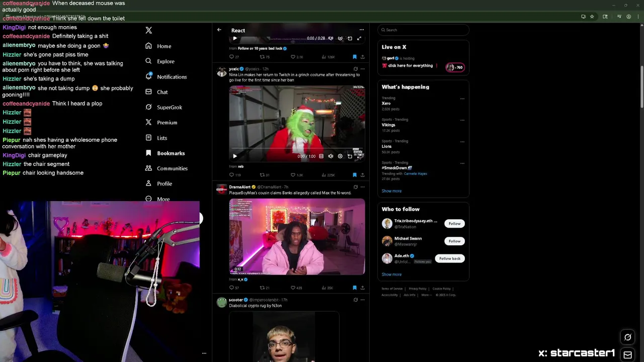Open options for Vikings trend
The width and height of the screenshot is (644, 362).
pyautogui.click(x=462, y=120)
